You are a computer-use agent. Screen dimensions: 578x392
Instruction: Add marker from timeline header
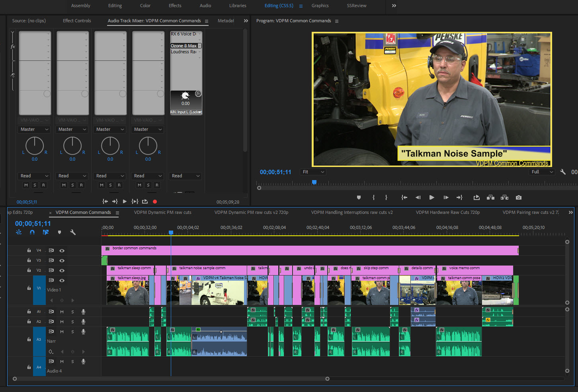(x=59, y=232)
